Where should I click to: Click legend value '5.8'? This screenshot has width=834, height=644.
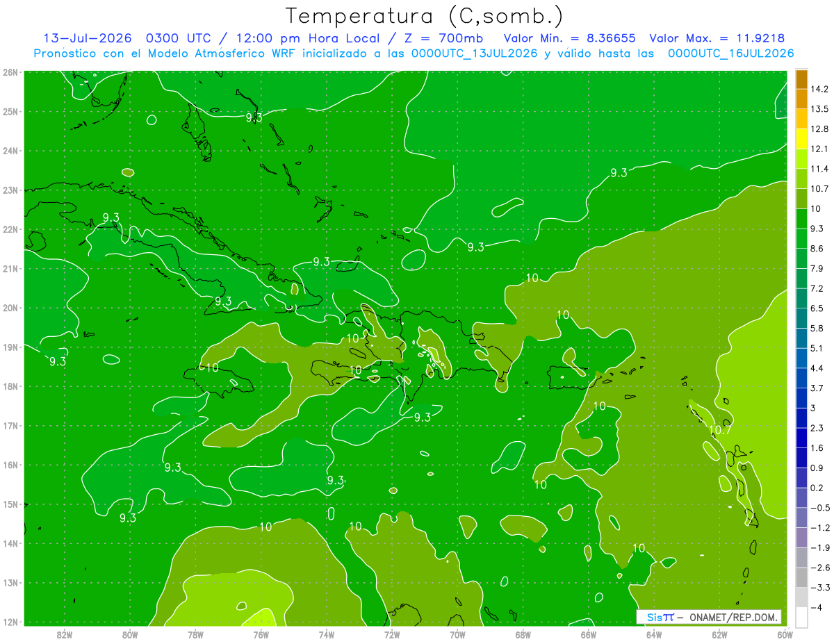pyautogui.click(x=818, y=329)
